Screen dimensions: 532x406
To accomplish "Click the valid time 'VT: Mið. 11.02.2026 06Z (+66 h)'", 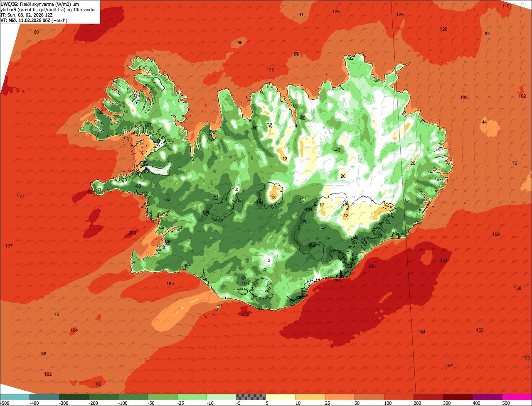I will 34,20.
